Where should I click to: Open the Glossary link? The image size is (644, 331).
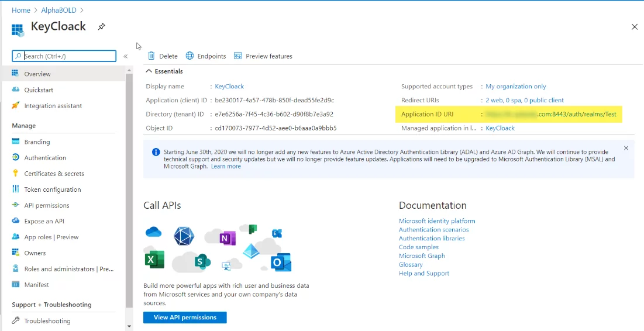tap(411, 264)
